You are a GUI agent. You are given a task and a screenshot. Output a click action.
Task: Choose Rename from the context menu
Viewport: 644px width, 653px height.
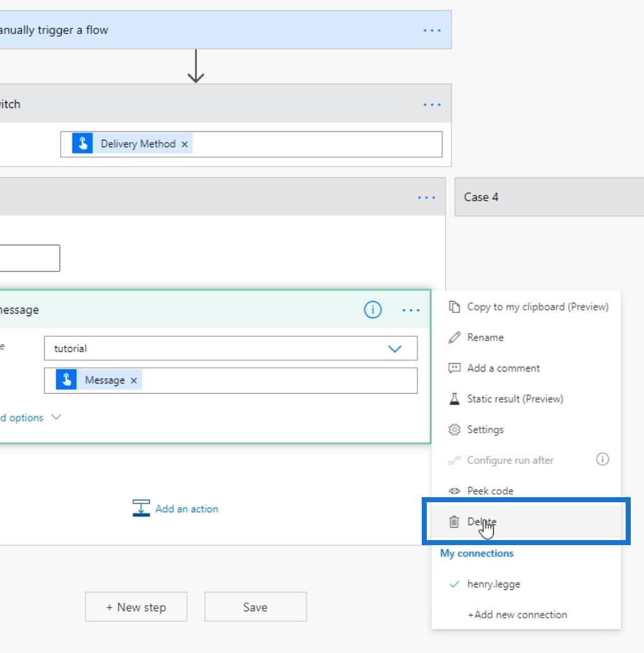tap(527, 338)
